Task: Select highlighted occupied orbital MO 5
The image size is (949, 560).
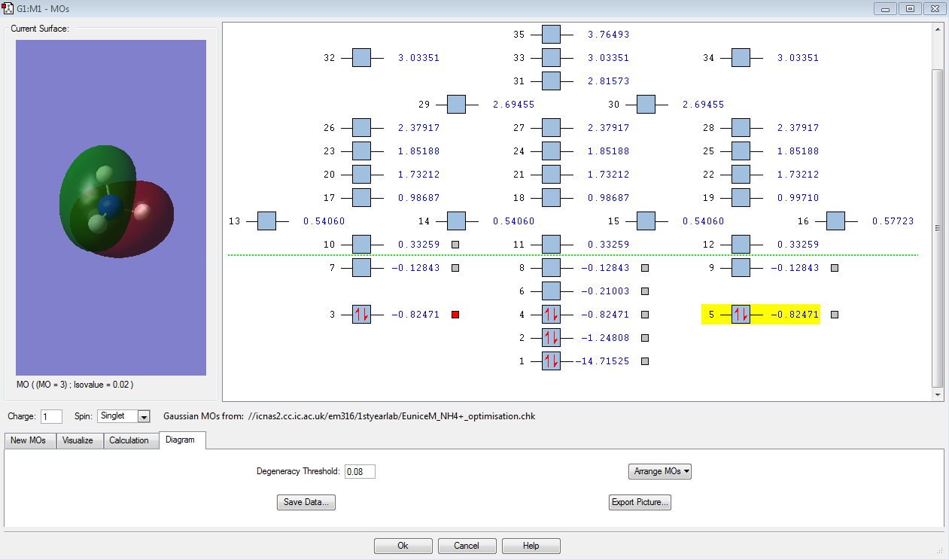Action: click(741, 314)
